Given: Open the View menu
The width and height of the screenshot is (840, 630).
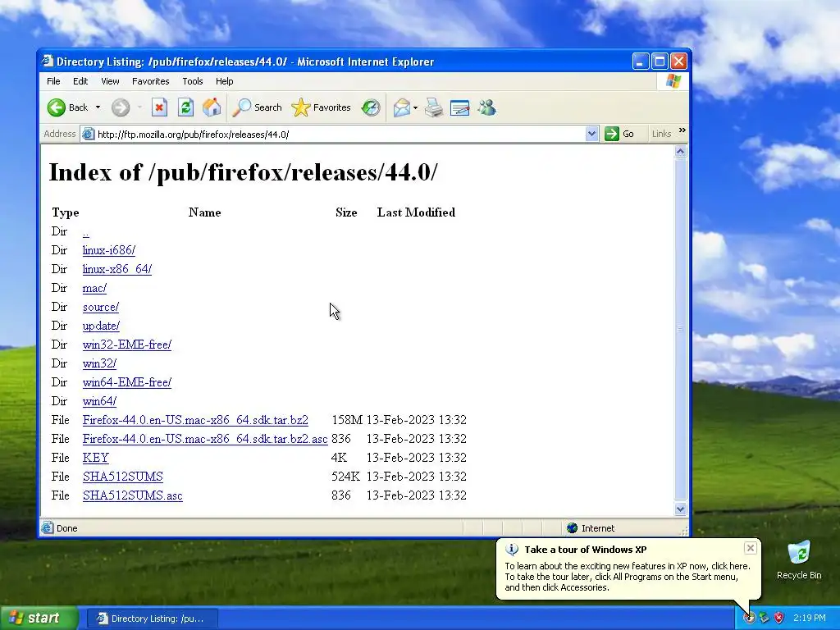Looking at the screenshot, I should coord(110,81).
